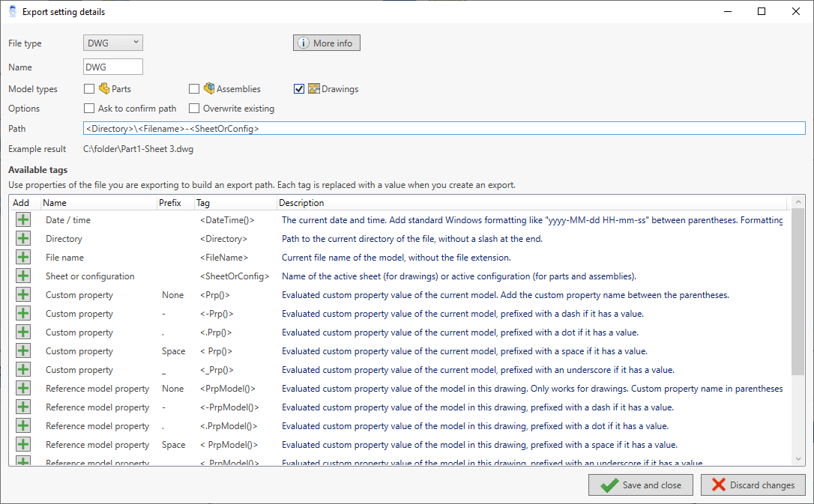The image size is (814, 504).
Task: Add the Sheet or configuration tag
Action: [x=22, y=276]
